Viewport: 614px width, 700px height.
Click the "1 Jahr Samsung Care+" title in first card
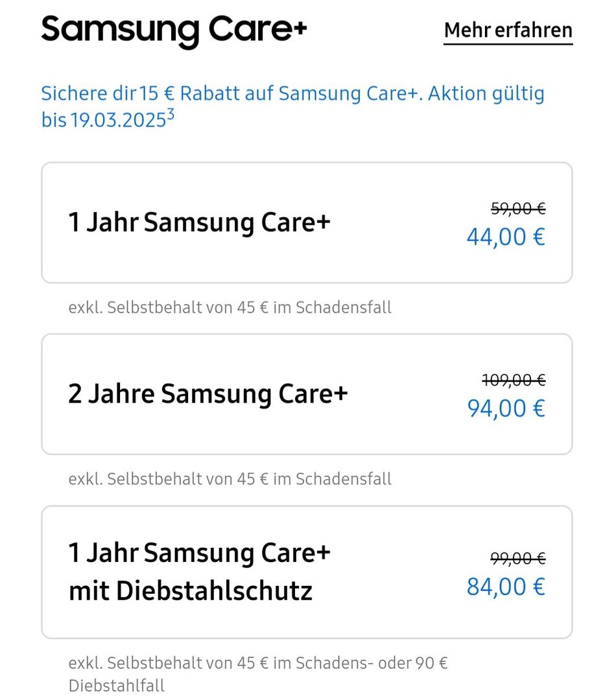click(199, 222)
